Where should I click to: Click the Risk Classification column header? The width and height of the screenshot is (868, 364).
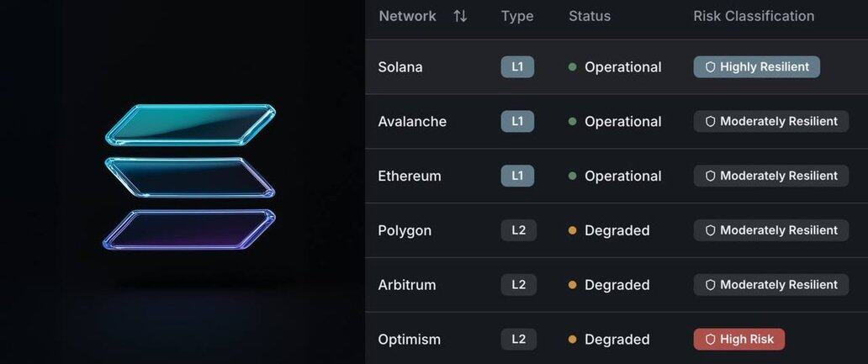click(x=754, y=16)
